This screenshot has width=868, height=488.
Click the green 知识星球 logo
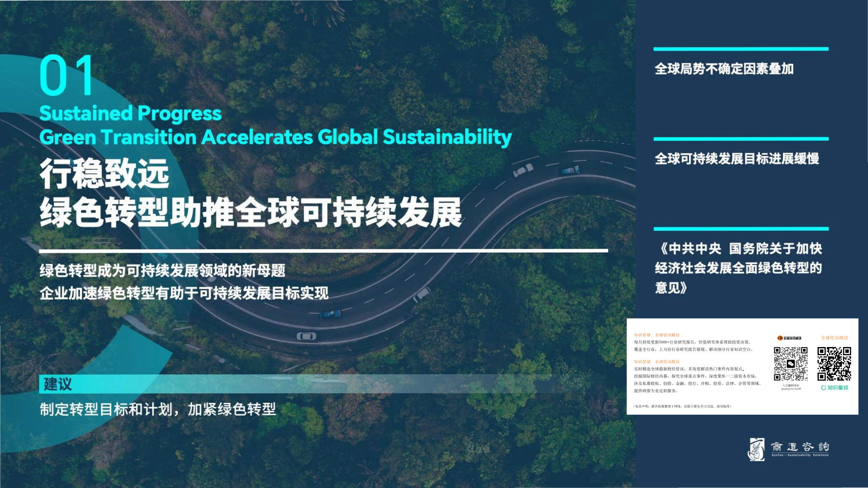pos(834,387)
